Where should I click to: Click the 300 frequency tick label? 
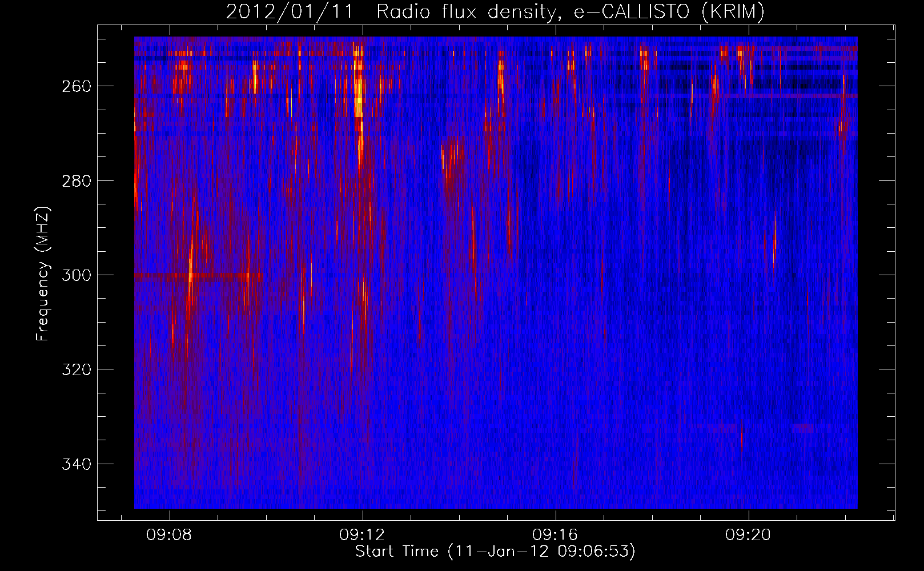76,275
